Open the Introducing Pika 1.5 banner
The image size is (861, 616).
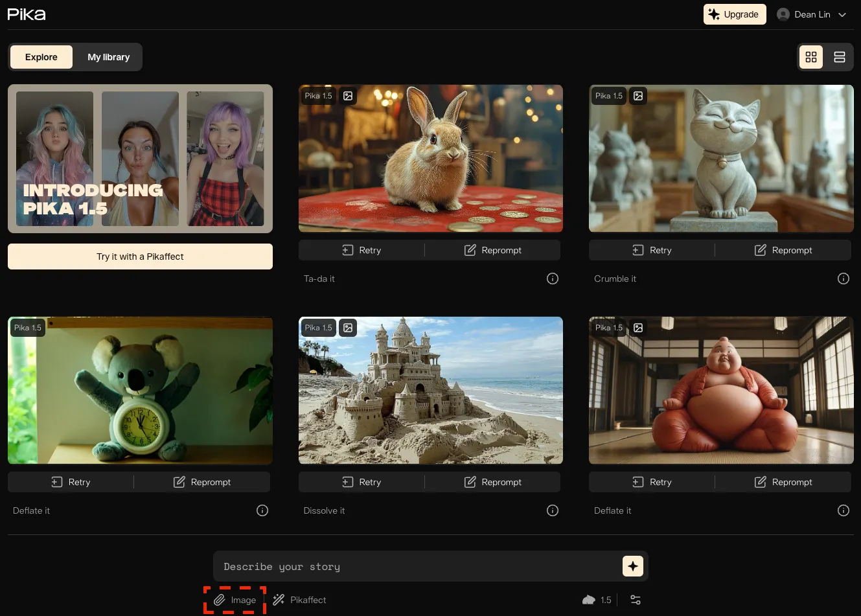(140, 159)
